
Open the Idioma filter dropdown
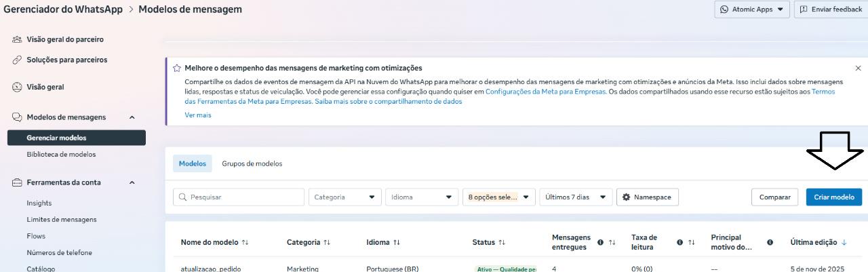[x=421, y=197]
